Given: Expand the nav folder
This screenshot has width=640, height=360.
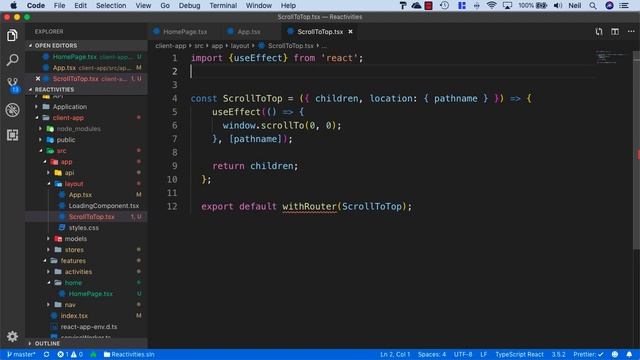Looking at the screenshot, I should click(70, 305).
